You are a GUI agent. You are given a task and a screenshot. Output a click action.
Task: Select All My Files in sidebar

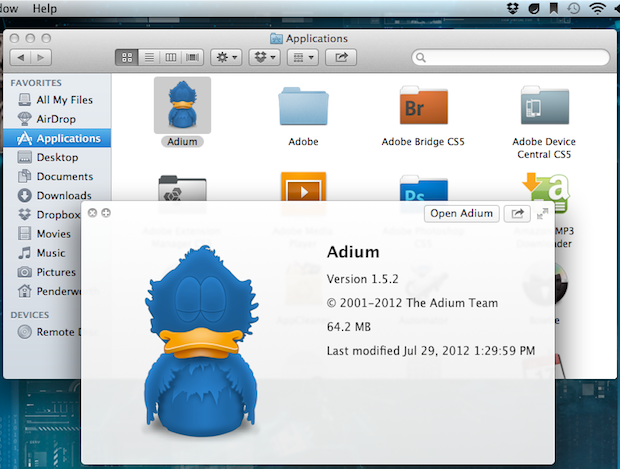(57, 100)
